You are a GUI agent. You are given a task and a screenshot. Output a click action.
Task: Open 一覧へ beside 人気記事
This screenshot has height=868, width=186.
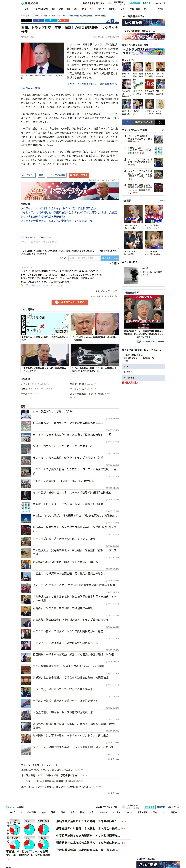click(x=163, y=201)
